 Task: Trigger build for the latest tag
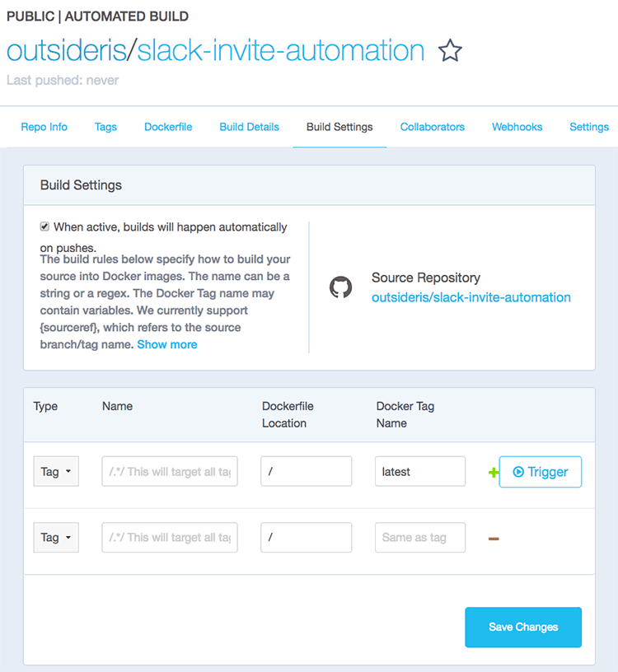pos(541,472)
